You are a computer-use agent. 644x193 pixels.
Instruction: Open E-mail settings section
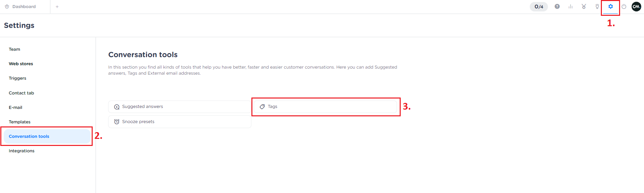coord(16,108)
